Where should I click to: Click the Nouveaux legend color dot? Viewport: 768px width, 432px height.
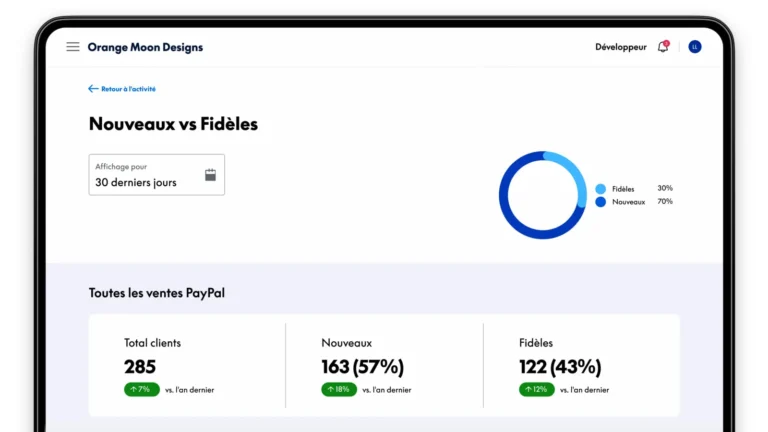(600, 202)
